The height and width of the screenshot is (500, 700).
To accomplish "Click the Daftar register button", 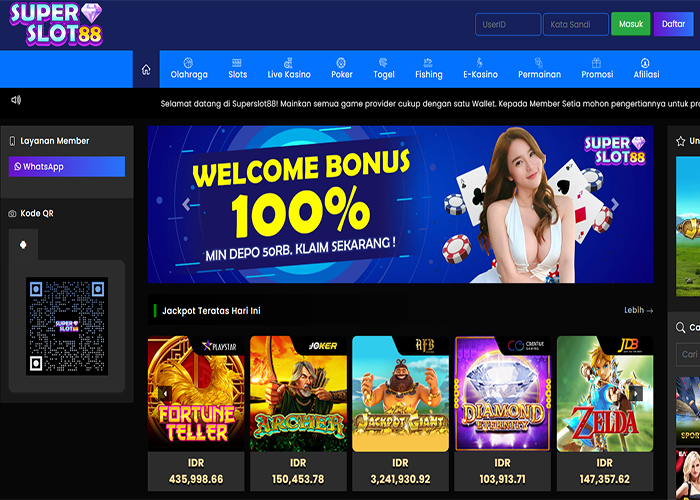I will [x=673, y=24].
